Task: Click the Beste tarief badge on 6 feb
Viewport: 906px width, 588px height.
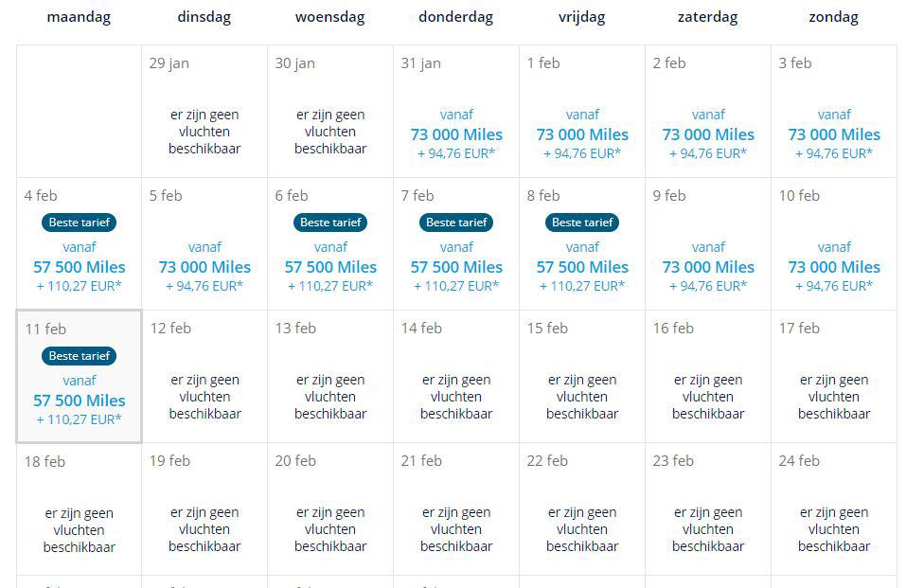Action: [330, 223]
